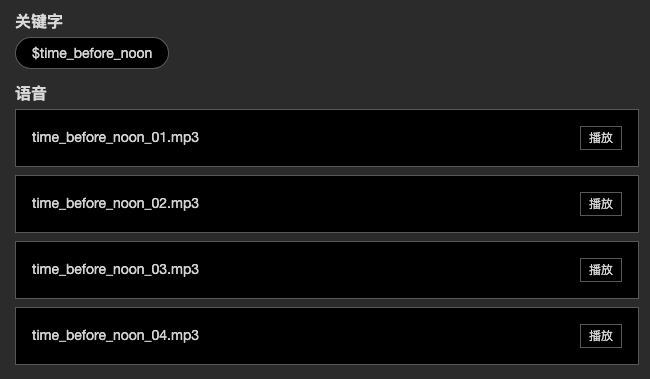Click the 关键字 section heading

(x=39, y=21)
